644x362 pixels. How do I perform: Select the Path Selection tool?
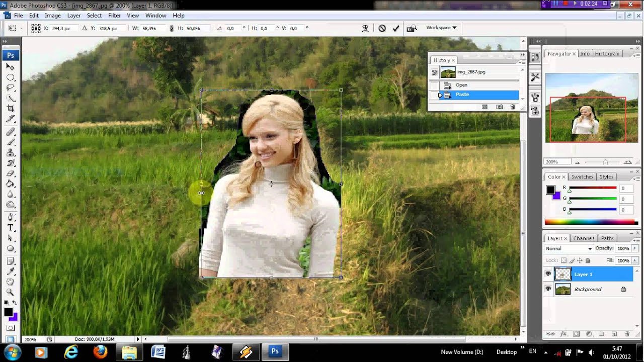point(11,238)
